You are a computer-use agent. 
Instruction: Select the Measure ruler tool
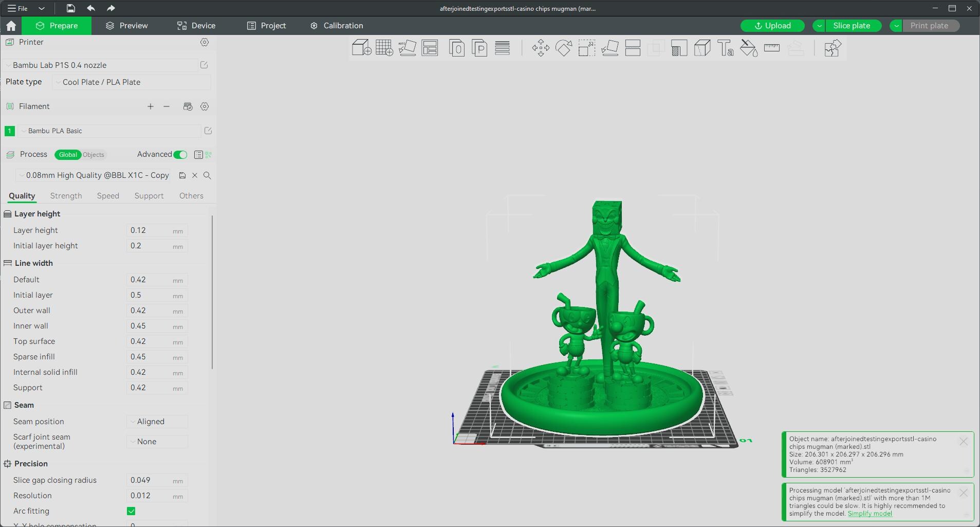(x=772, y=48)
